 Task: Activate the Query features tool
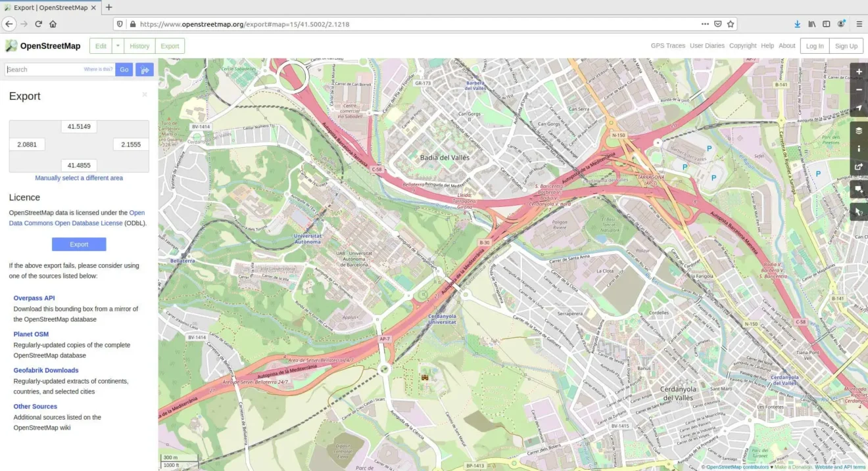click(859, 212)
